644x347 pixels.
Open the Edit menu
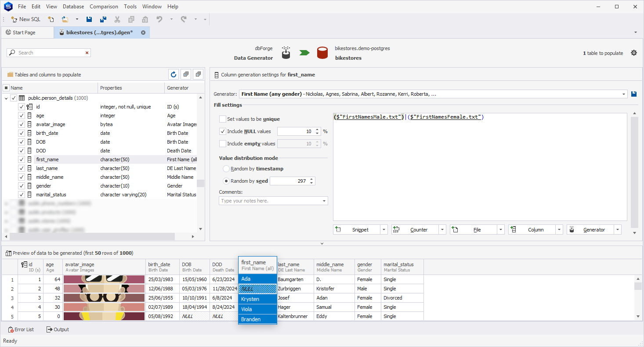tap(36, 7)
